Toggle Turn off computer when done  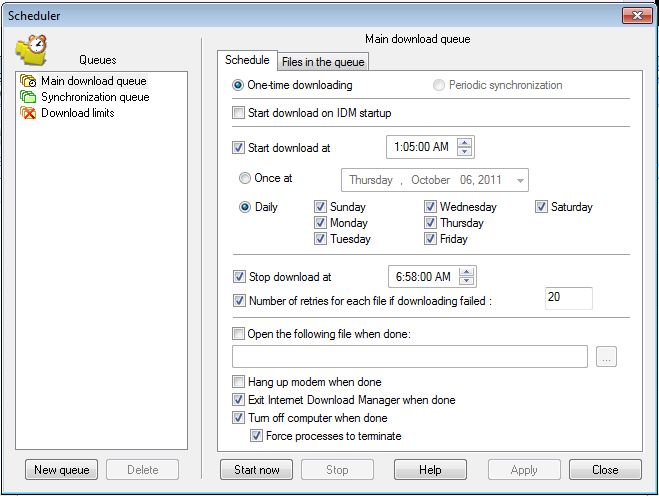point(238,418)
